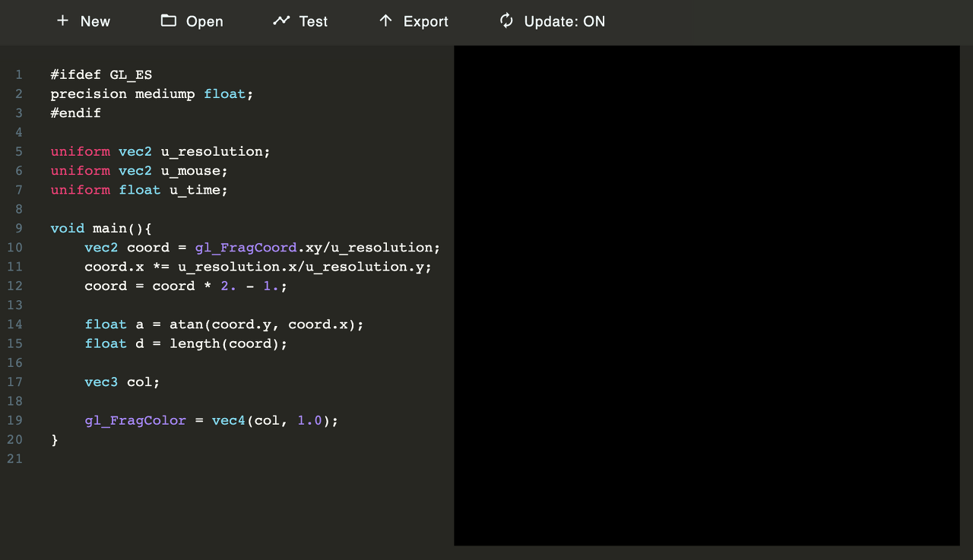Place cursor on '#ifdef GL_ES' line
973x560 pixels.
point(101,74)
